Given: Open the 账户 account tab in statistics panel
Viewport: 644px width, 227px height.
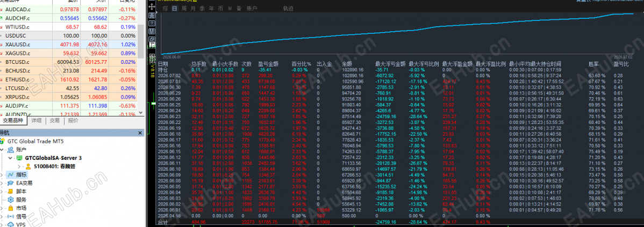Looking at the screenshot, I should tap(252, 8).
